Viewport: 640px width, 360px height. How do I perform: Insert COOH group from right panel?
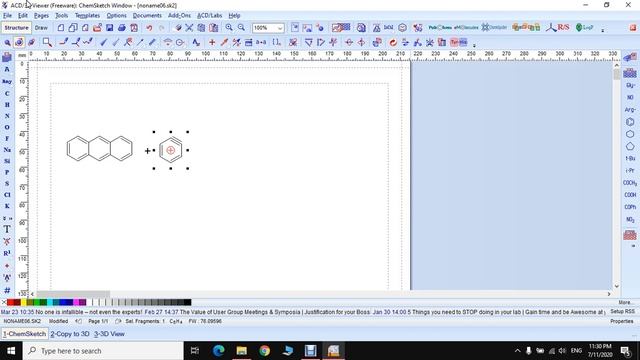point(630,195)
